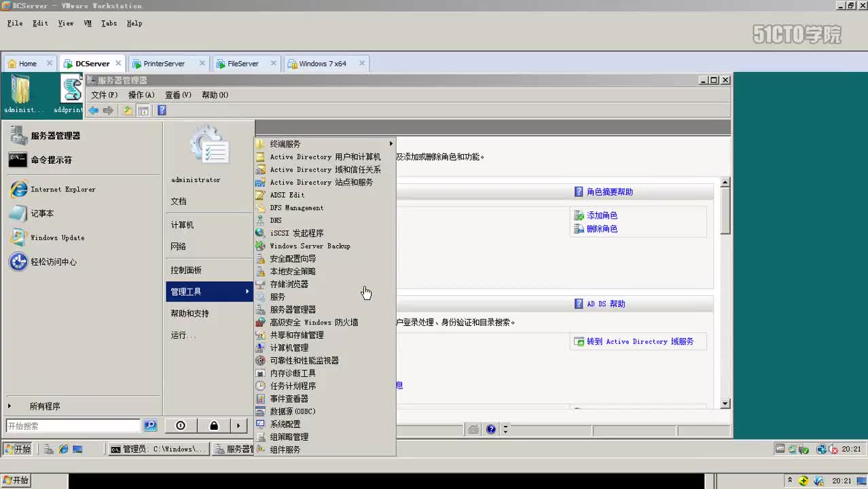Open 事件查看器
The image size is (868, 489).
pyautogui.click(x=325, y=399)
